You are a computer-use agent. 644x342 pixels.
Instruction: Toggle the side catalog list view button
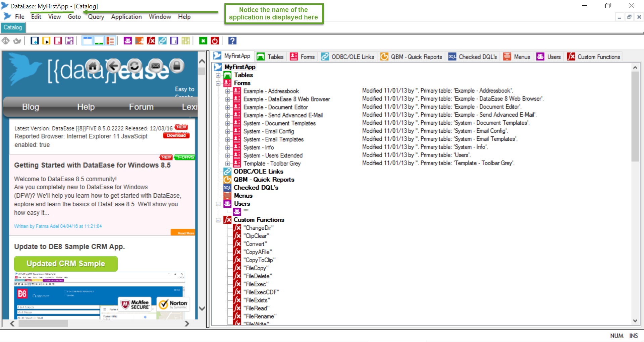coord(110,41)
